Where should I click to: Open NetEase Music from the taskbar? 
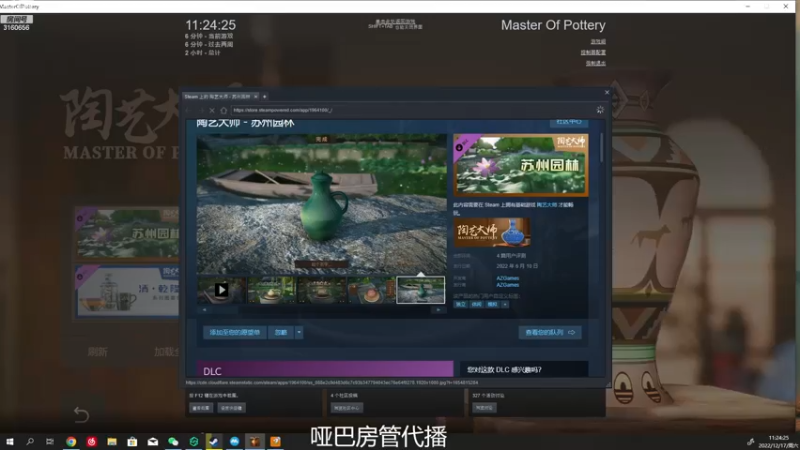[91, 441]
